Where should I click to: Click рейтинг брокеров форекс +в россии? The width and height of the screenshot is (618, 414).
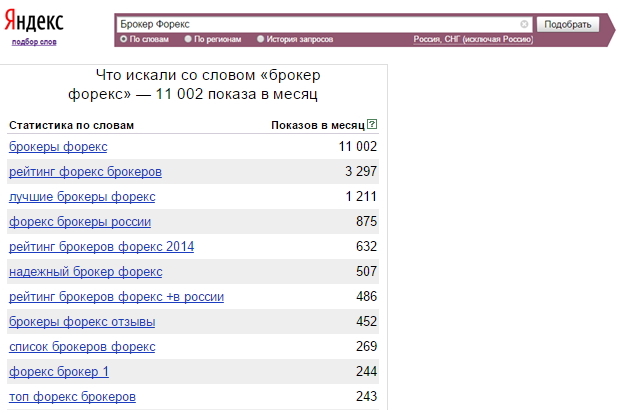click(x=116, y=297)
